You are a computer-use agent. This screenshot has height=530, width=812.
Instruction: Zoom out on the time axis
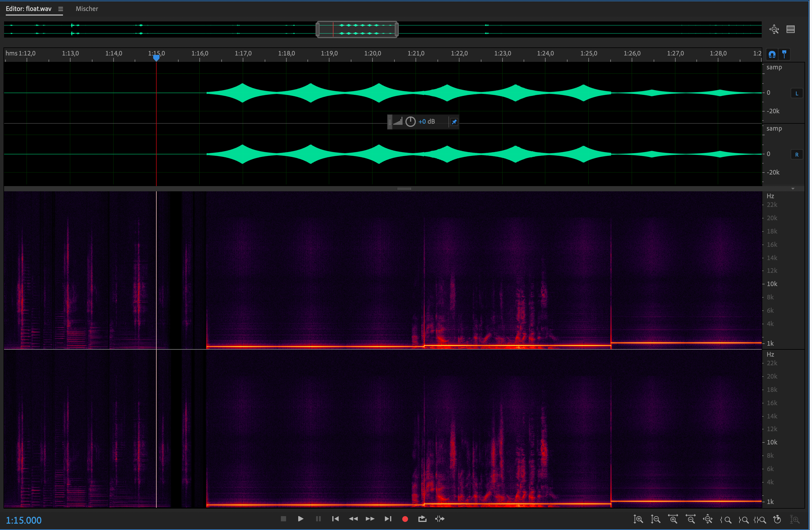(691, 519)
